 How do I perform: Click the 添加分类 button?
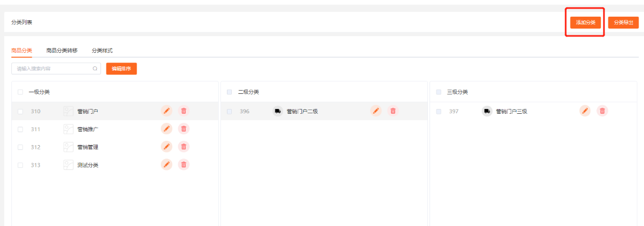pos(585,23)
